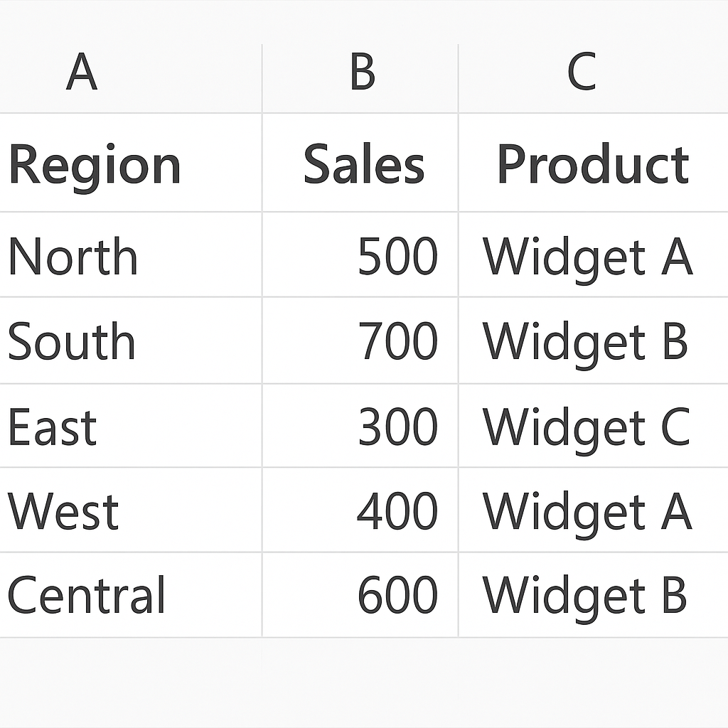Select column B header

coord(362,73)
